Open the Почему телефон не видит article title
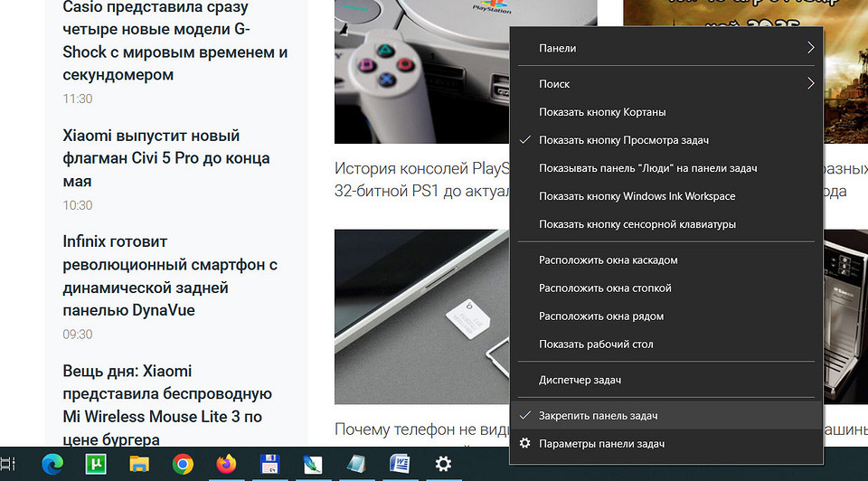Viewport: 868px width, 481px height. (x=422, y=429)
